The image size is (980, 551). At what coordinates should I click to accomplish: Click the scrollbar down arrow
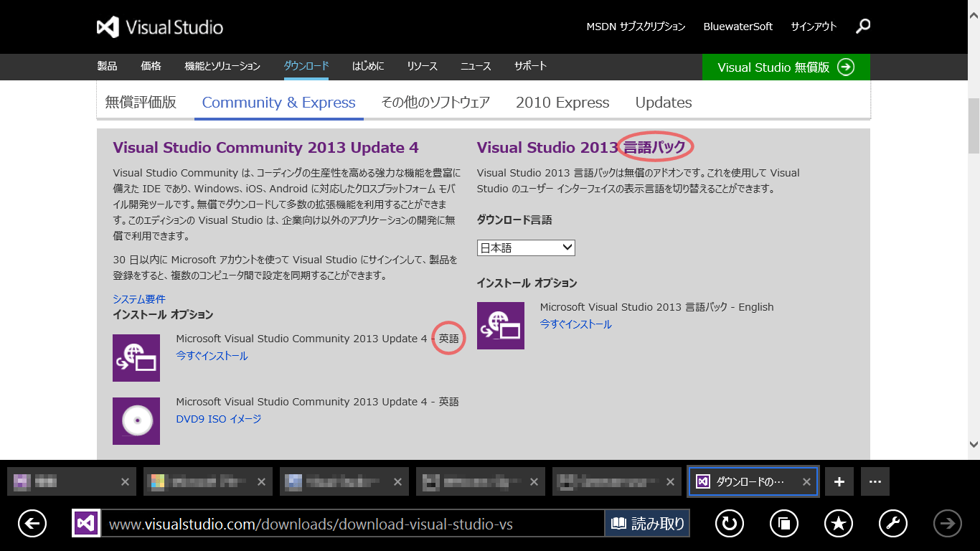[x=974, y=445]
